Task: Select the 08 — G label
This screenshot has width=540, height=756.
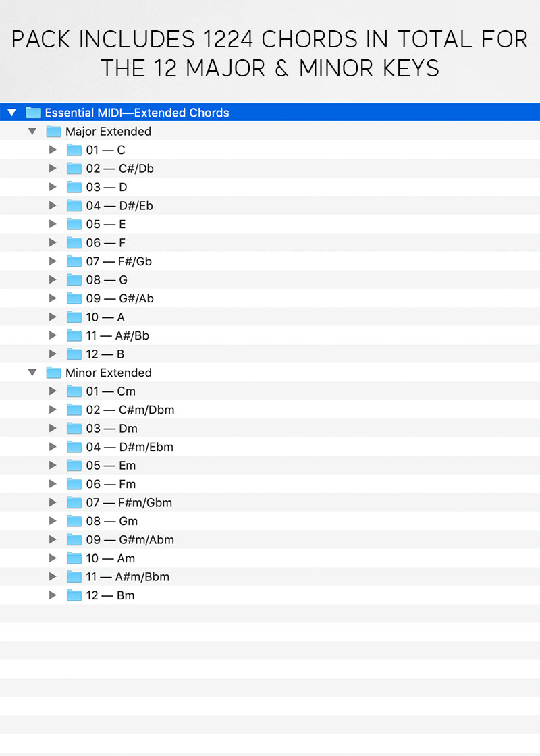Action: (x=107, y=279)
